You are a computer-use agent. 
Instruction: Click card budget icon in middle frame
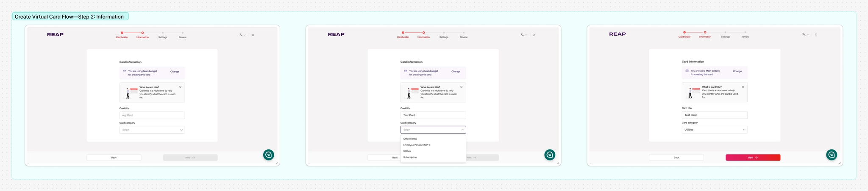[x=406, y=71]
